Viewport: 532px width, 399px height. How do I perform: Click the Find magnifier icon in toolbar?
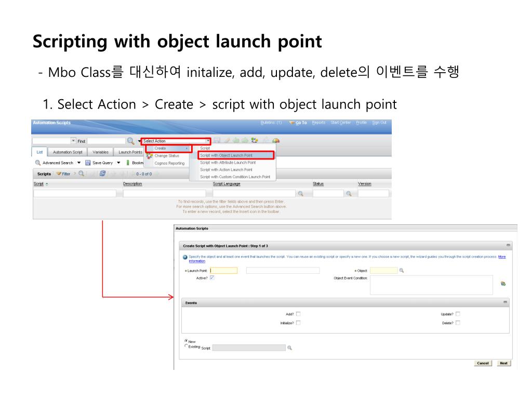click(130, 141)
